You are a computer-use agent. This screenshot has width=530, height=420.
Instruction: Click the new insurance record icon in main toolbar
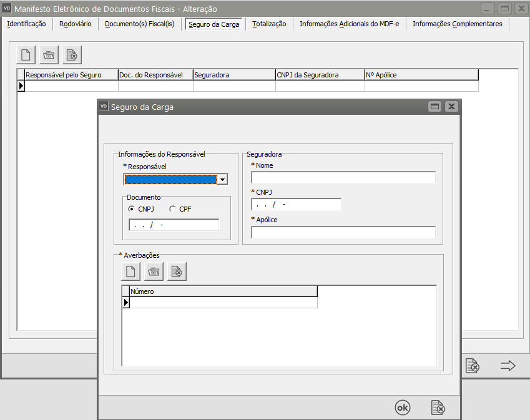[26, 55]
